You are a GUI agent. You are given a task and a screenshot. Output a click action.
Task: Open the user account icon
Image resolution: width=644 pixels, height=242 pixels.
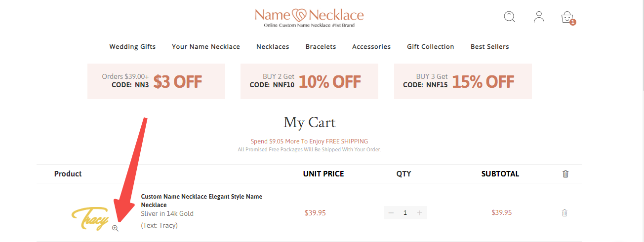click(x=539, y=17)
